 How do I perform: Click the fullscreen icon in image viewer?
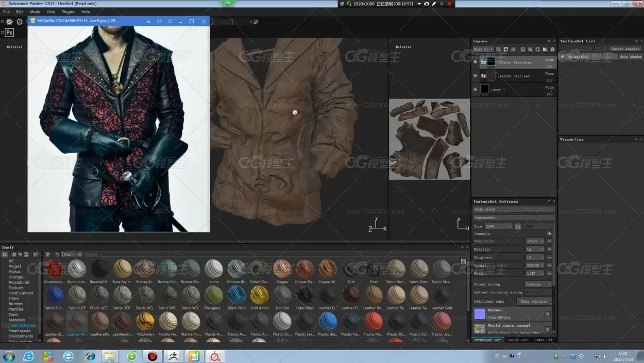[x=170, y=21]
